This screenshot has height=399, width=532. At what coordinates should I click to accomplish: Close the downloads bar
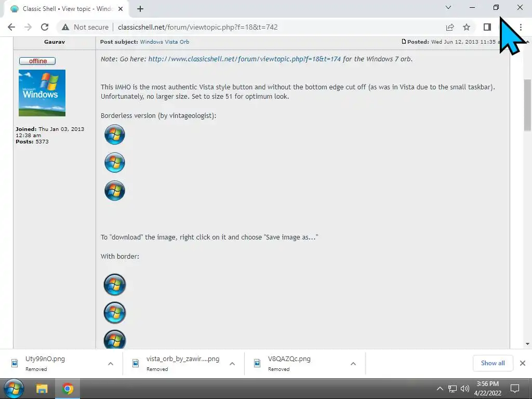tap(523, 363)
